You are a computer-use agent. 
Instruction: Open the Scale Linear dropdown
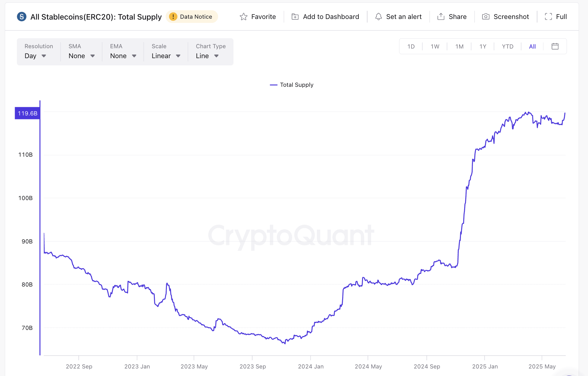point(166,56)
